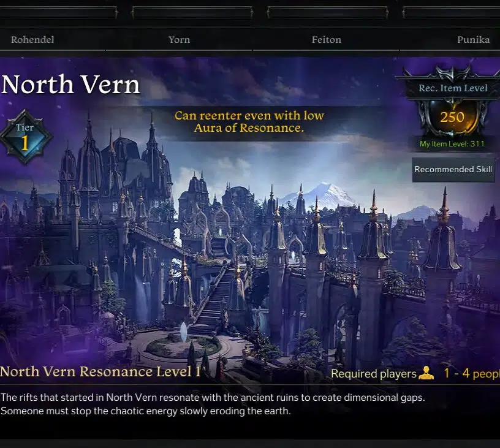This screenshot has height=448, width=500.
Task: Click the snowy mountain in the background image
Action: tap(322, 194)
